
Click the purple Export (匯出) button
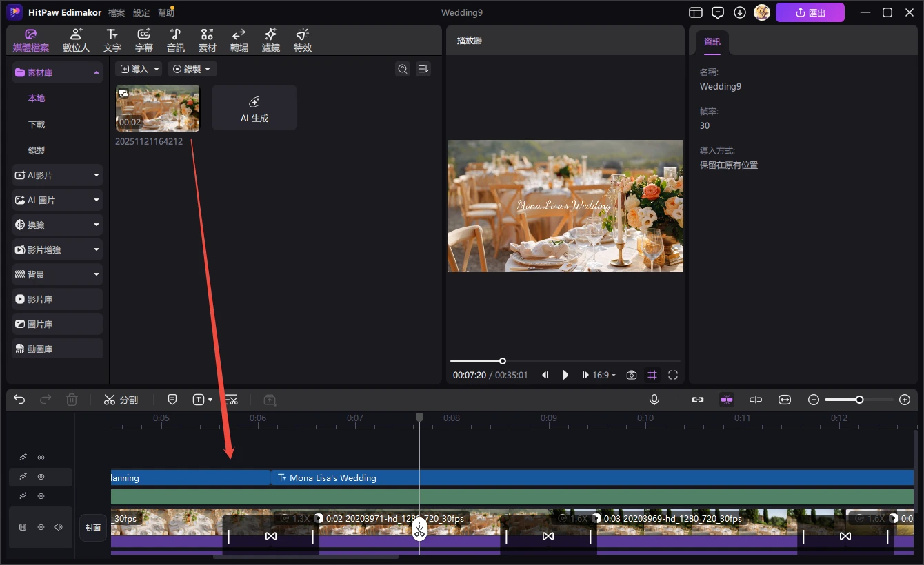click(x=810, y=12)
